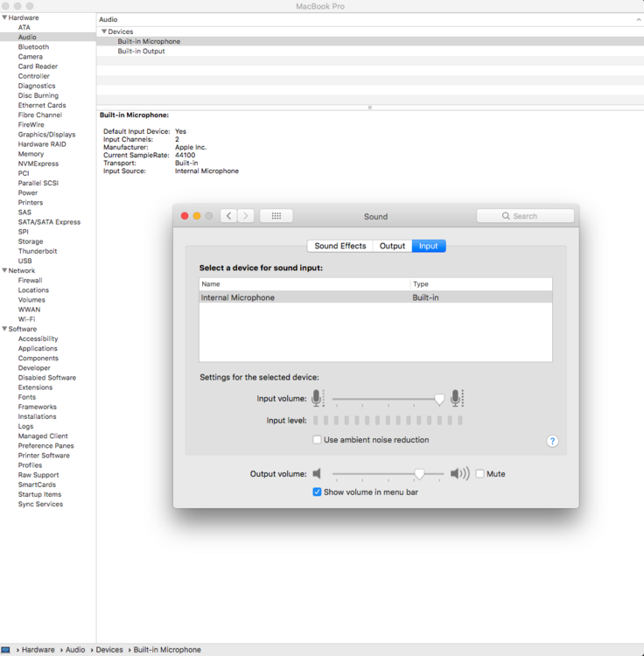
Task: Collapse the Network section in sidebar
Action: click(4, 271)
